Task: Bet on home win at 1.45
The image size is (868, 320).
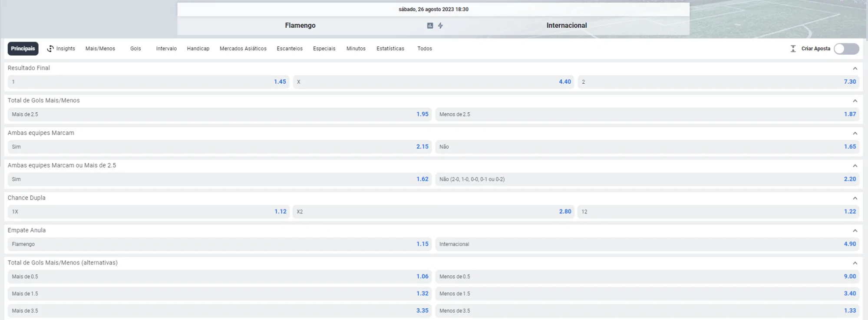Action: [149, 82]
